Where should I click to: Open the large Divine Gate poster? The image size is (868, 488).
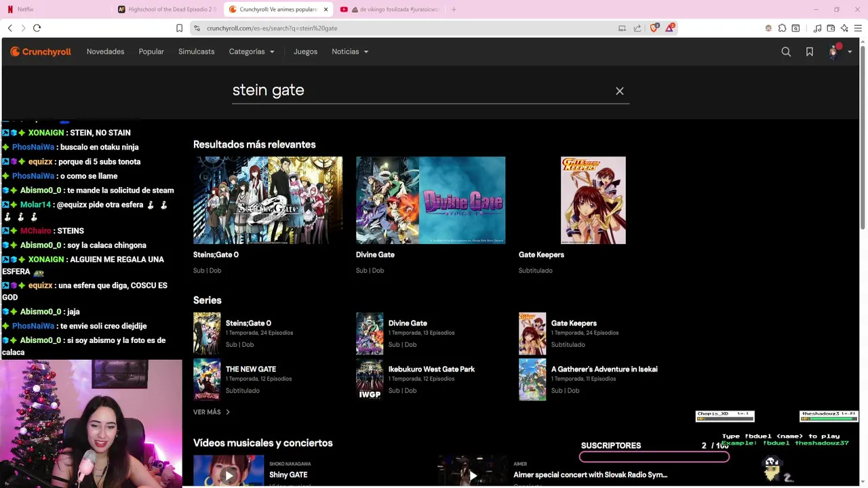(431, 200)
